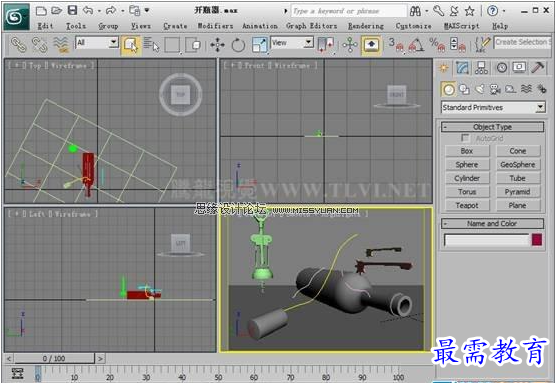Create a Teapot primitive

[467, 205]
